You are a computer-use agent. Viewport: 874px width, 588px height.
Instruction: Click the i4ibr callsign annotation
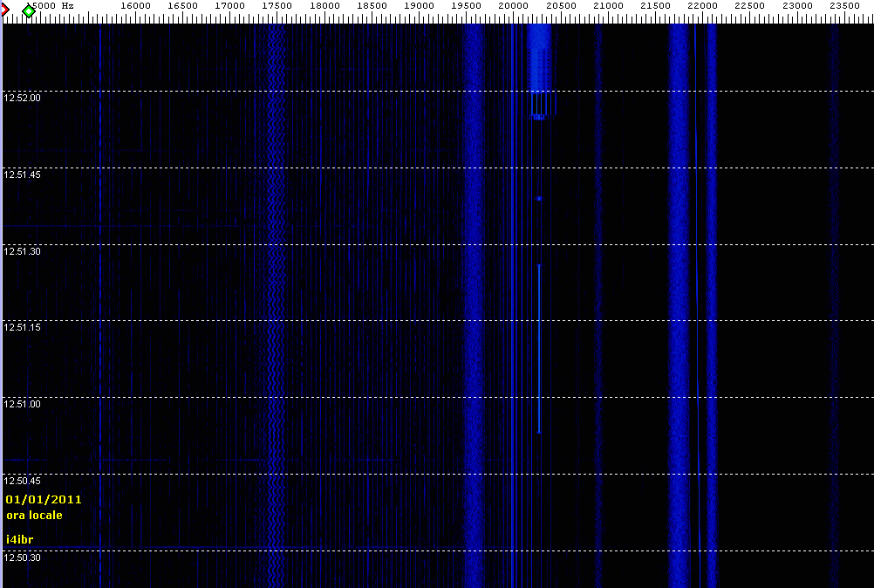pyautogui.click(x=19, y=539)
